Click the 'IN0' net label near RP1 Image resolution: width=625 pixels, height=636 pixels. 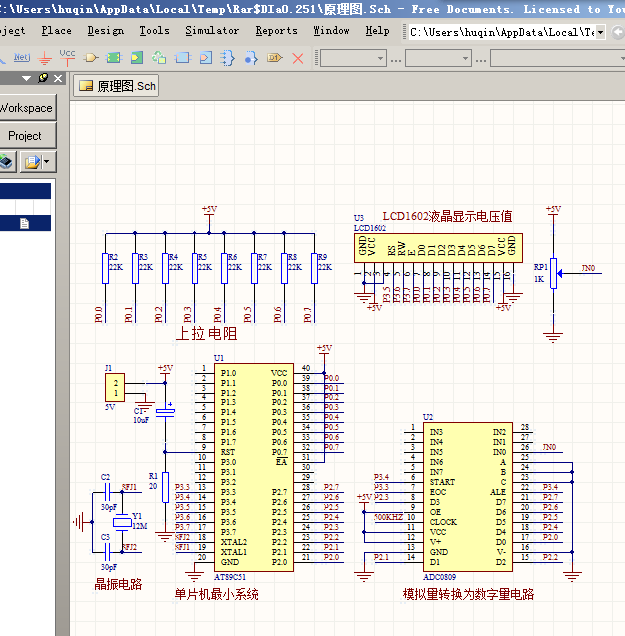[588, 268]
